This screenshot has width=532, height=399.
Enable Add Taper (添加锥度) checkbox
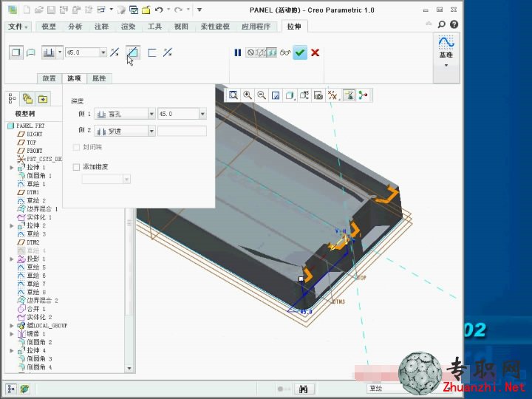tap(76, 167)
